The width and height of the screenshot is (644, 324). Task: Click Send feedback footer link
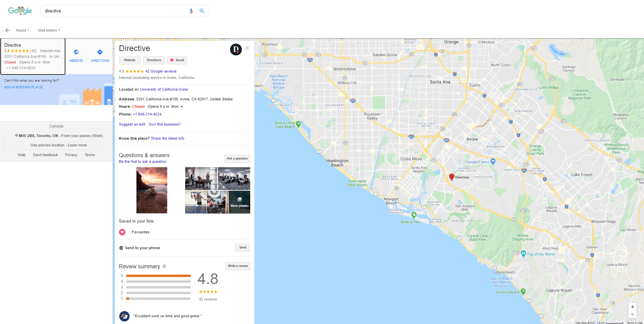click(45, 155)
